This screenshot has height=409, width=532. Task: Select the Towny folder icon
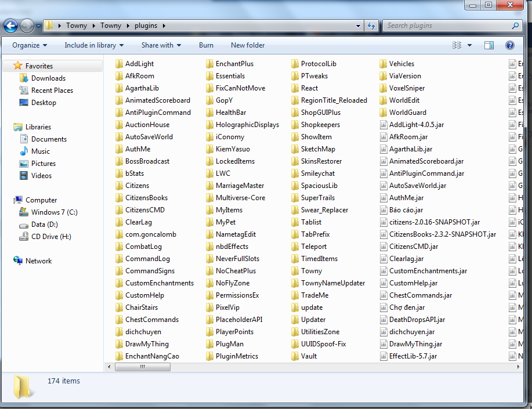[295, 271]
